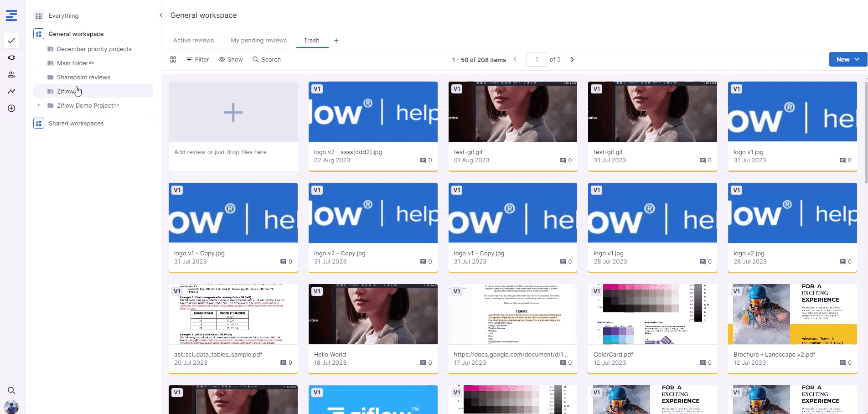Open the Search in toolbar
868x414 pixels.
pos(267,60)
